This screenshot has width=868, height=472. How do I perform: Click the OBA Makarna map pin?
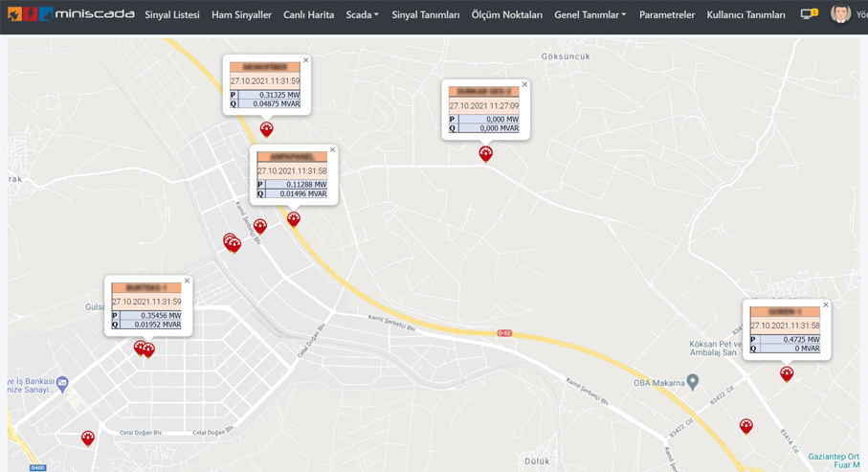coord(692,382)
